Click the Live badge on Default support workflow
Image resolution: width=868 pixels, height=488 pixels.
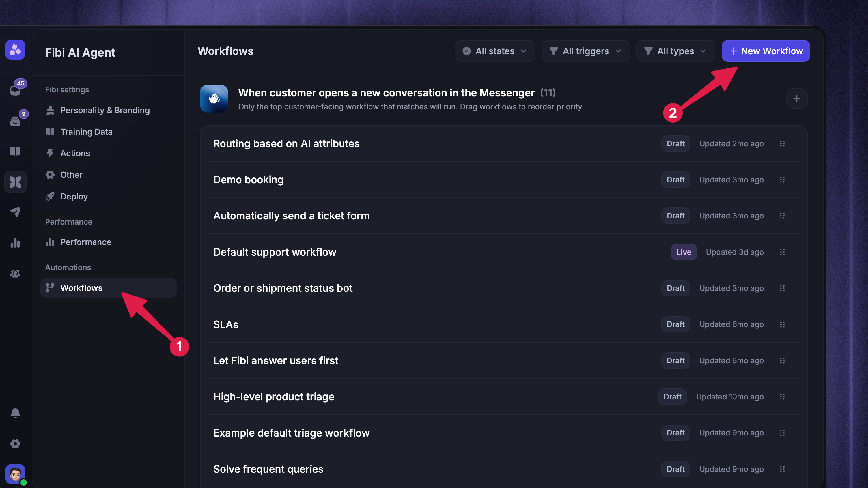pos(683,252)
